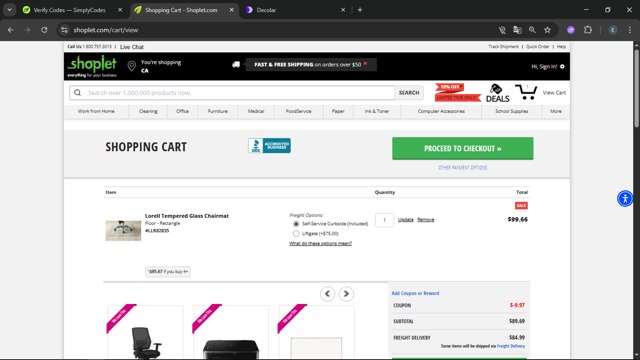Click the location pin icon
Image resolution: width=640 pixels, height=360 pixels.
(x=131, y=66)
